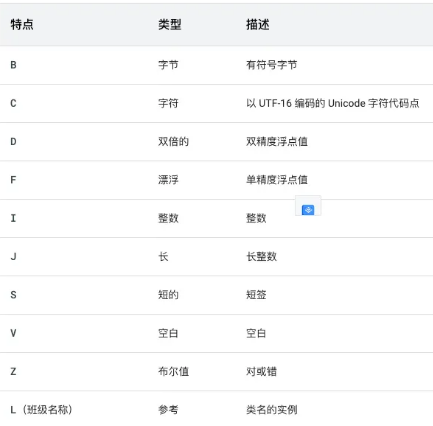The height and width of the screenshot is (426, 433).
Task: Select the cell with letter D
Action: point(13,142)
